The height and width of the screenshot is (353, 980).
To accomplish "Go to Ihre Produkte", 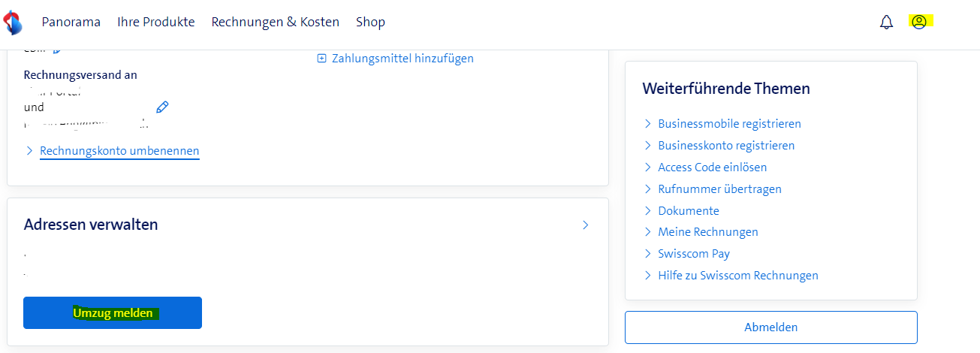I will click(x=155, y=23).
